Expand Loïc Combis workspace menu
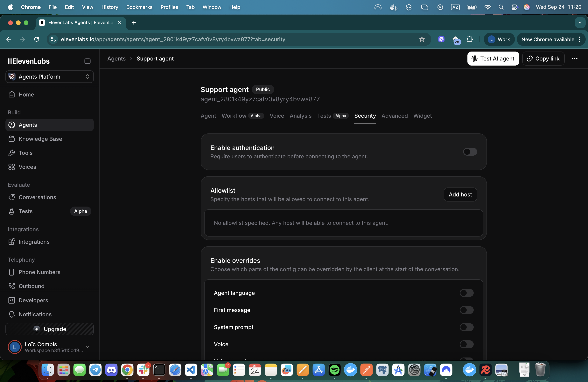 click(87, 347)
